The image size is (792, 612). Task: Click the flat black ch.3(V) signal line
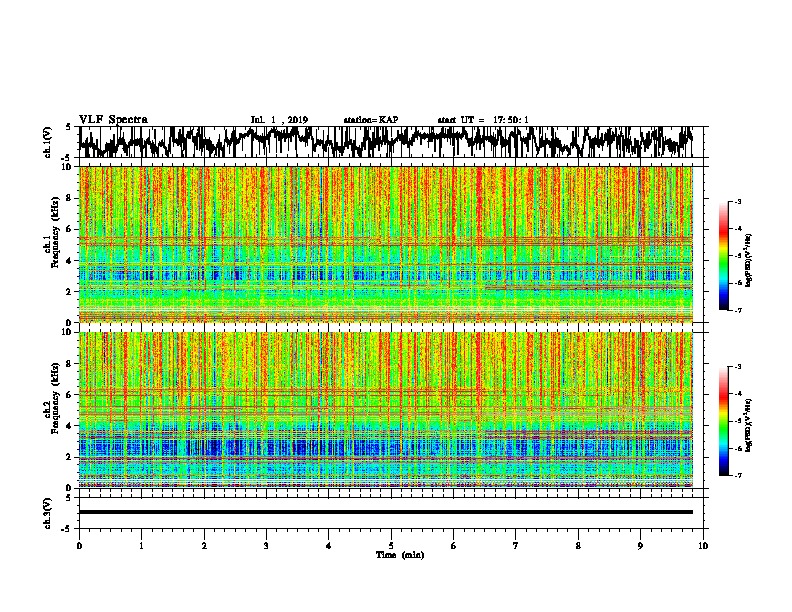coord(386,512)
